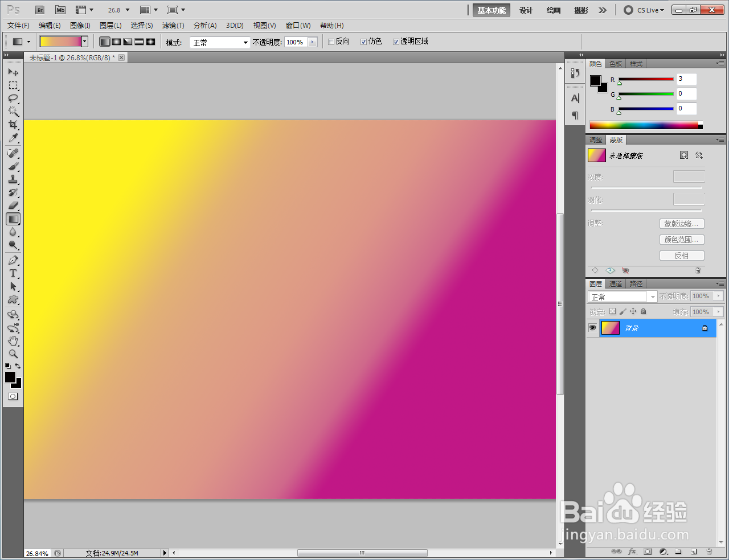Switch to the 路径 tab
729x560 pixels.
636,284
